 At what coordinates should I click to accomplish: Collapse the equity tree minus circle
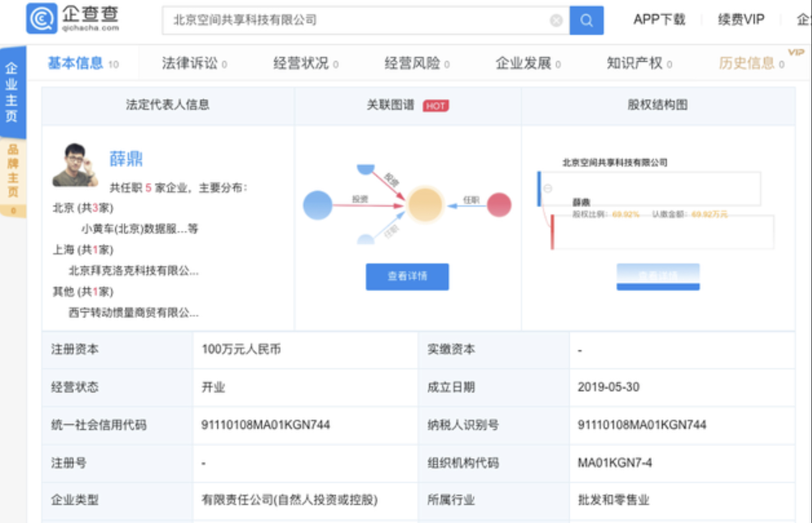548,188
